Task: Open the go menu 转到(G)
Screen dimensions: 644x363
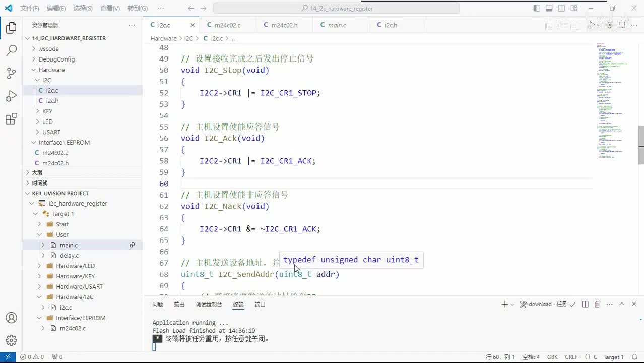Action: tap(138, 8)
